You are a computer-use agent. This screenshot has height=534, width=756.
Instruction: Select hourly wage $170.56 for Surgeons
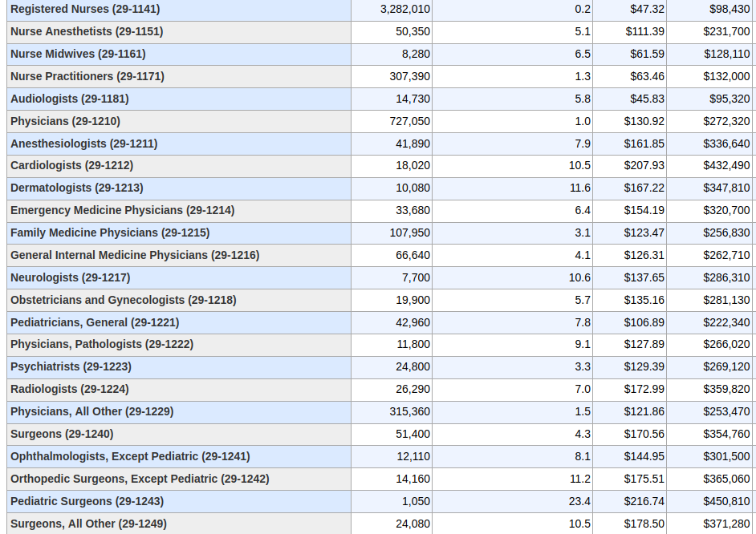(x=644, y=435)
